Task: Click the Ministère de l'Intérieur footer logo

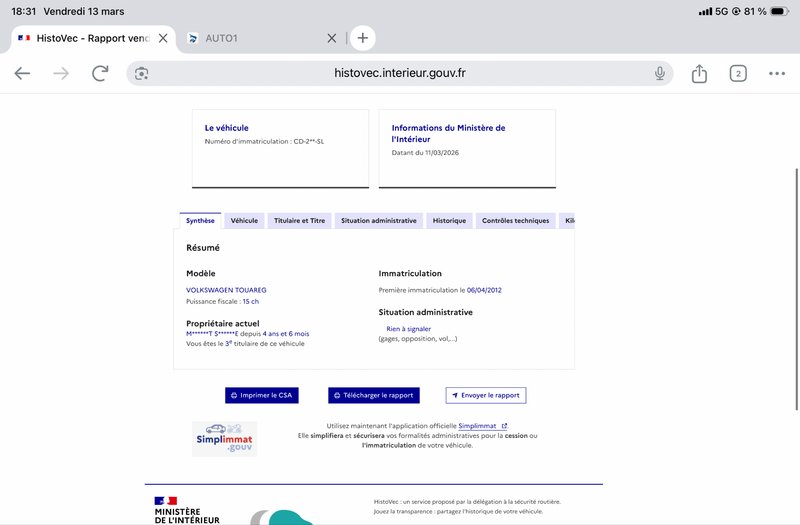Action: tap(187, 510)
